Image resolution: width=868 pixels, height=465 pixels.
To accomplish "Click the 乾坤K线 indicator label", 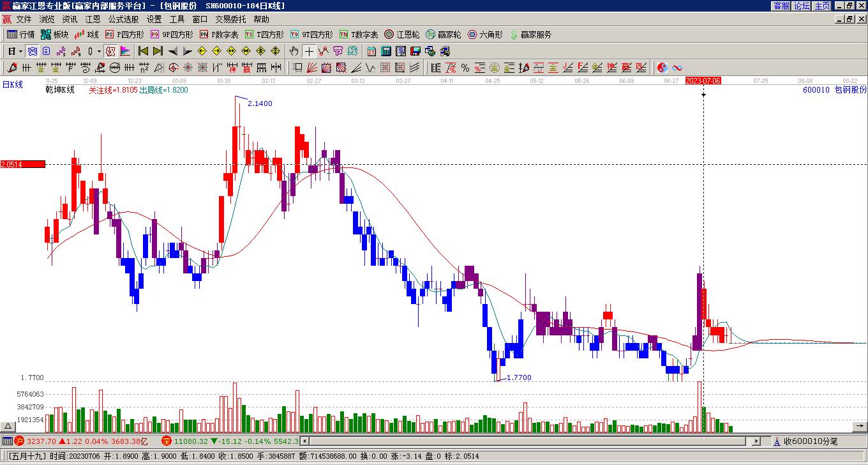I will (60, 90).
